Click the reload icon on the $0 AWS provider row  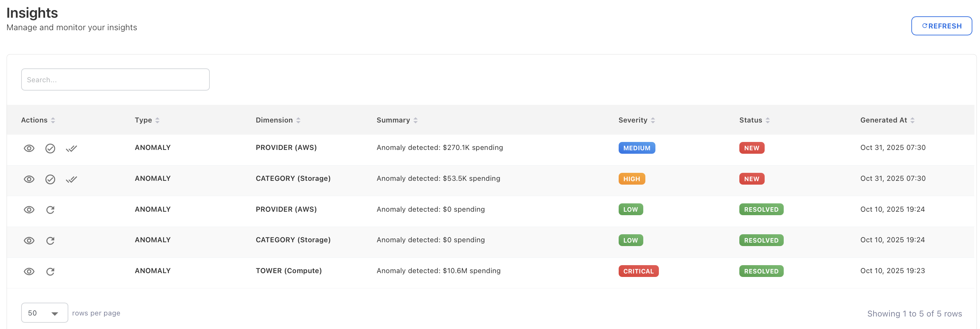pos(50,209)
